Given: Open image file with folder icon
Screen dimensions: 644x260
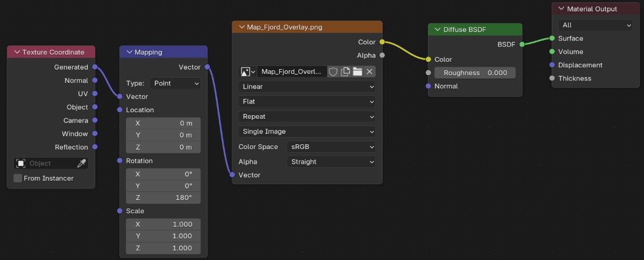Looking at the screenshot, I should pos(357,72).
